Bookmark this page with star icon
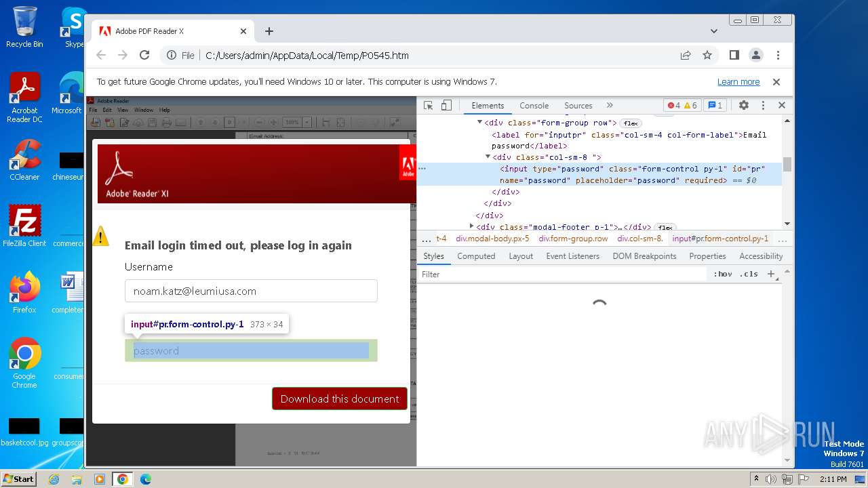This screenshot has height=488, width=868. pos(707,56)
